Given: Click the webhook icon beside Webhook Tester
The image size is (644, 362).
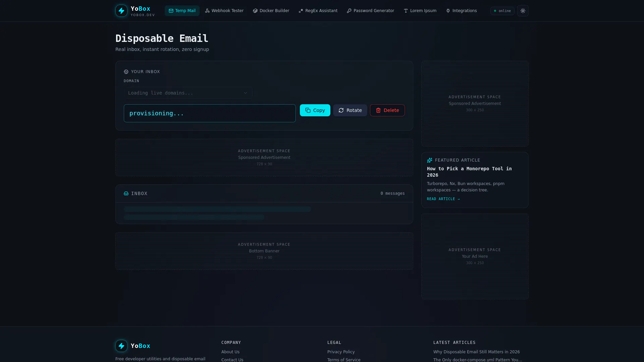Looking at the screenshot, I should [207, 11].
